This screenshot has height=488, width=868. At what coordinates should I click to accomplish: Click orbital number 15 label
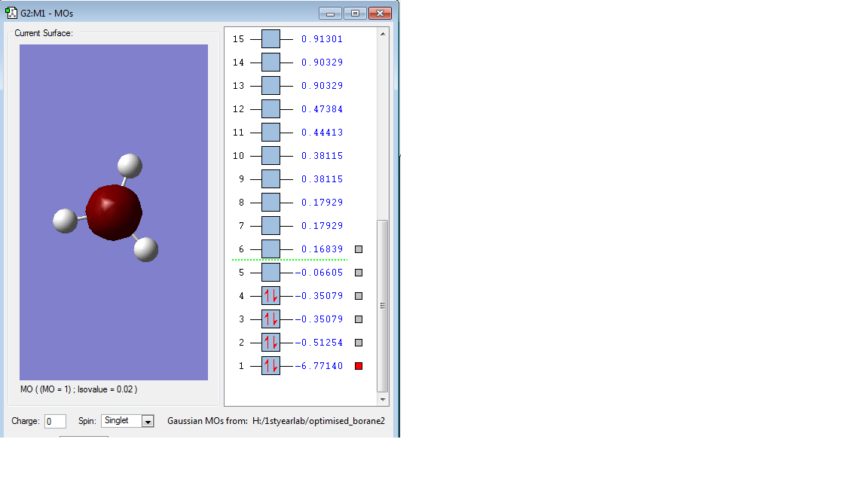[x=239, y=38]
